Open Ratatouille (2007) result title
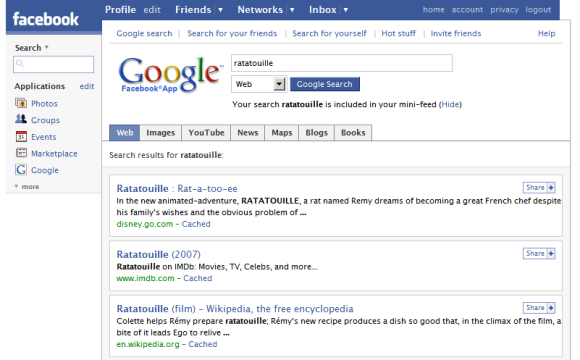 [x=159, y=255]
